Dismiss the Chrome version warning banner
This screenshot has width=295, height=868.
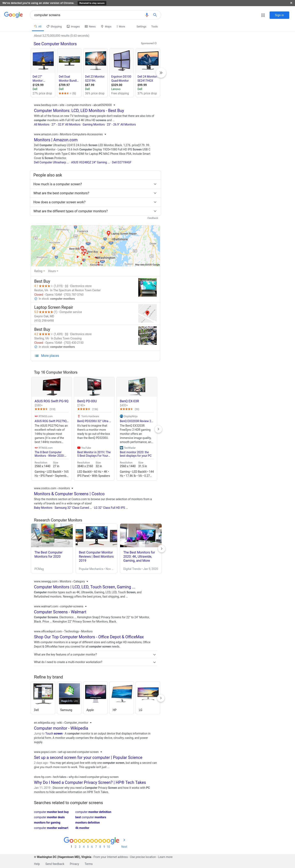pos(291,3)
